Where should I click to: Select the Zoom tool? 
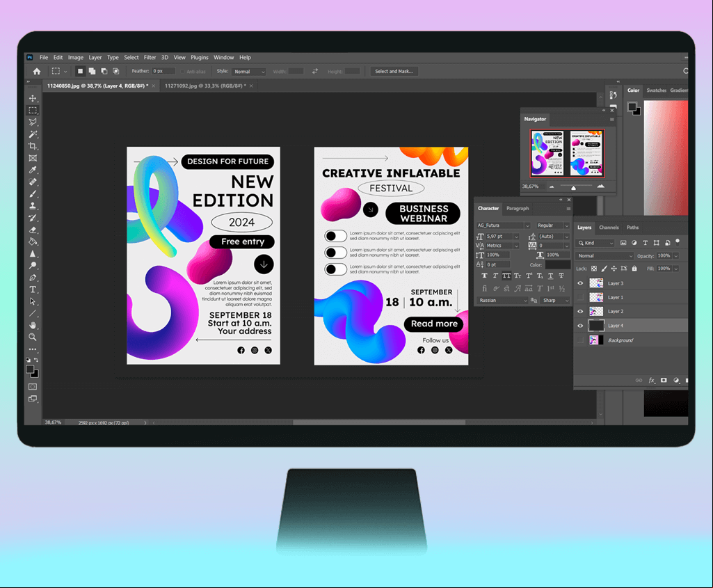pos(33,337)
